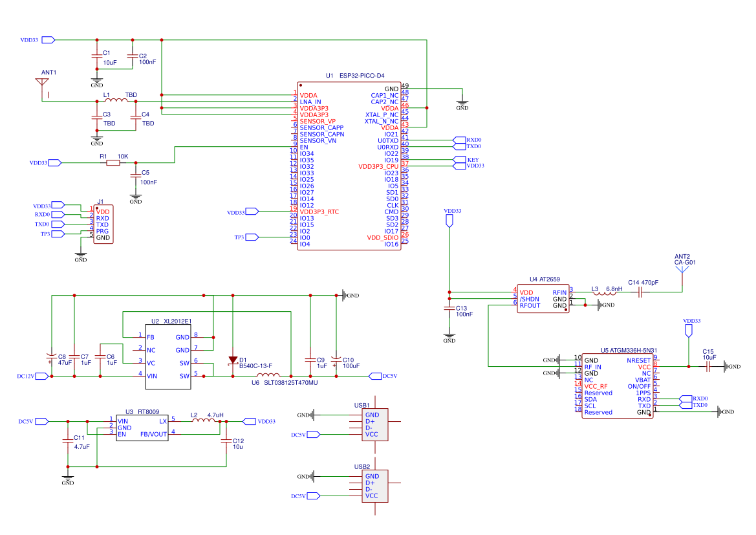The width and height of the screenshot is (756, 535).
Task: Click the SENSOR_VP pin label
Action: 318,122
